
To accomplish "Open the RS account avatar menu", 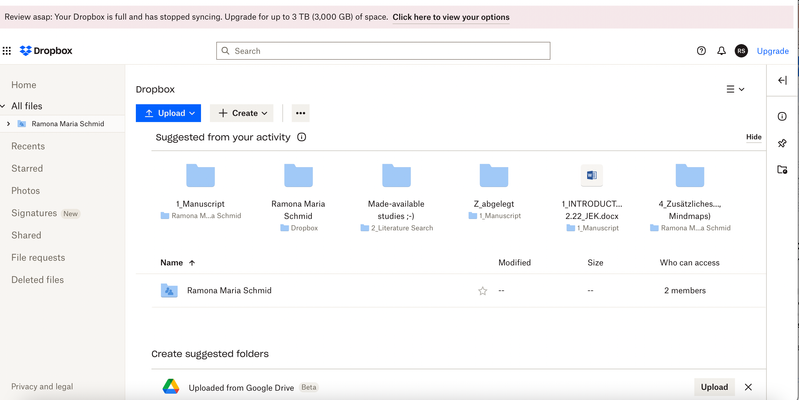I will [x=741, y=51].
